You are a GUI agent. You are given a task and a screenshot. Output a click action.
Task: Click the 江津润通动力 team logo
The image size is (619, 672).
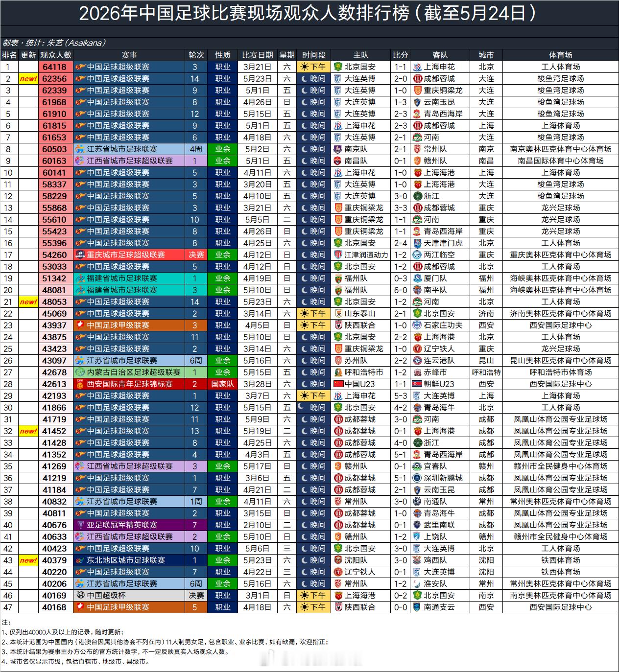point(337,255)
